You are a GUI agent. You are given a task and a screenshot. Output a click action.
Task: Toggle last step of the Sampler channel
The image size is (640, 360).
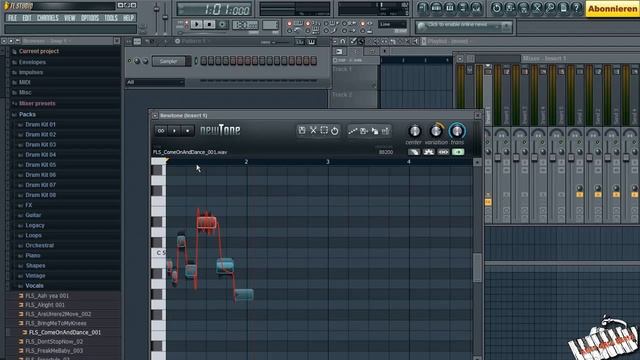[x=313, y=61]
